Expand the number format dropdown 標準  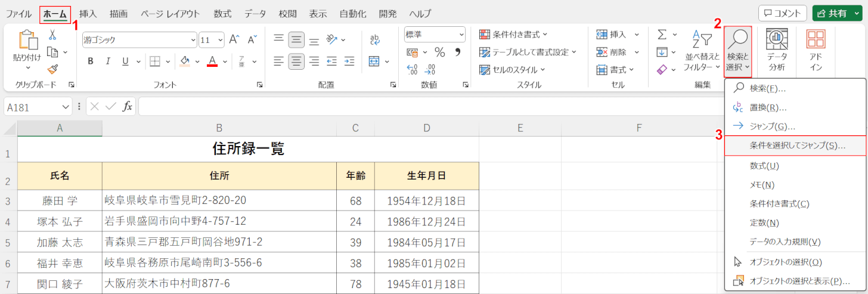(461, 35)
